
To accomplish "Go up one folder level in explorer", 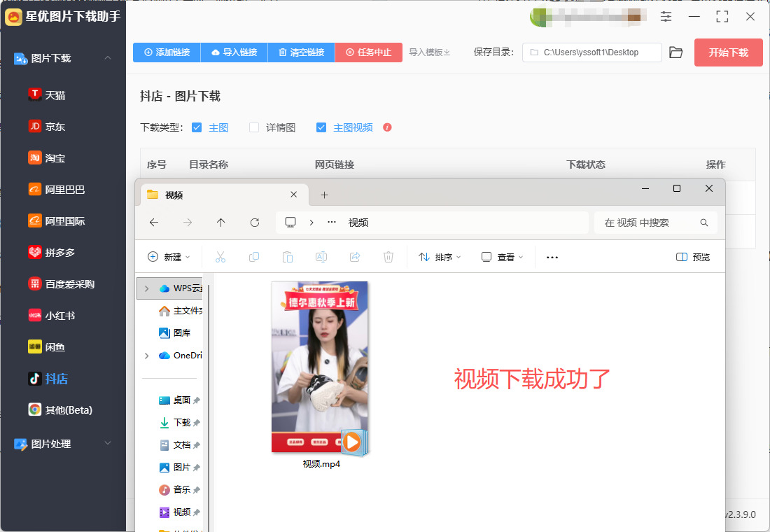I will coord(221,223).
